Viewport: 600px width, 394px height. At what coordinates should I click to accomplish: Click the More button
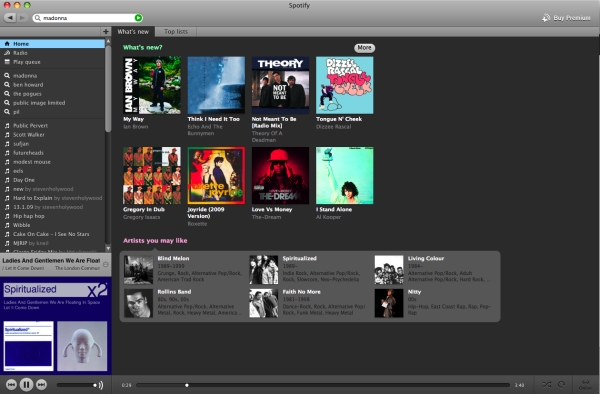click(x=364, y=48)
